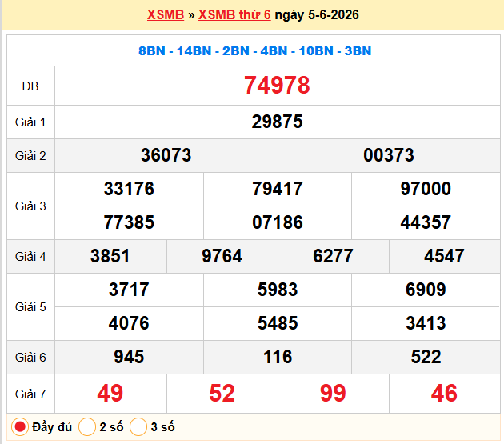The width and height of the screenshot is (504, 444).
Task: Select the 3 số radio button
Action: tap(138, 427)
